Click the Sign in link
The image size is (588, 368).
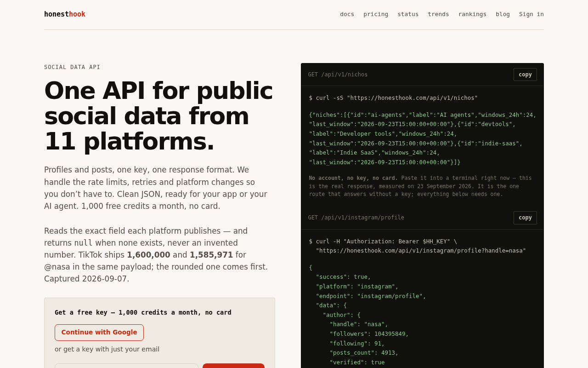tap(531, 14)
